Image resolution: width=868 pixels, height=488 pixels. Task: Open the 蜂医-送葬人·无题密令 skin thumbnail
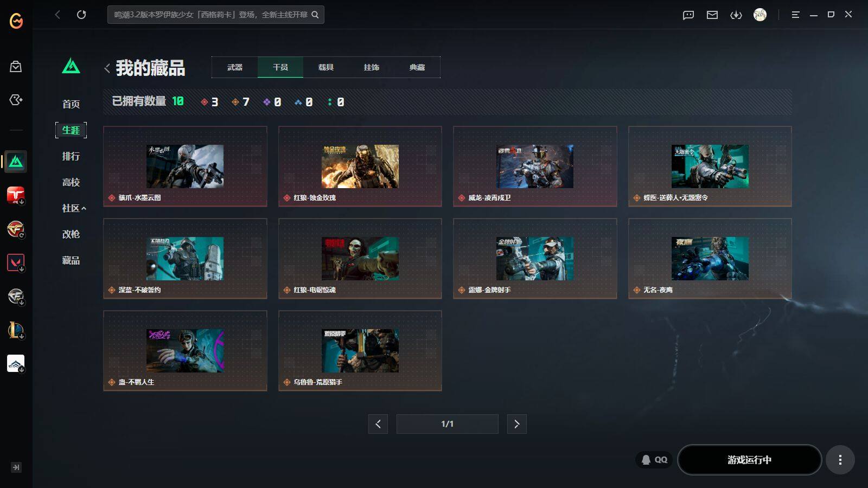[710, 166]
